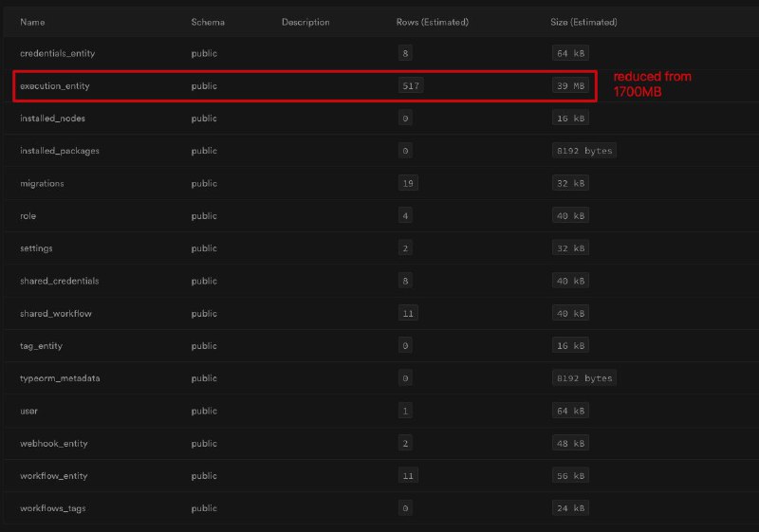The width and height of the screenshot is (759, 532).
Task: Open the credentials_entity table
Action: (57, 53)
